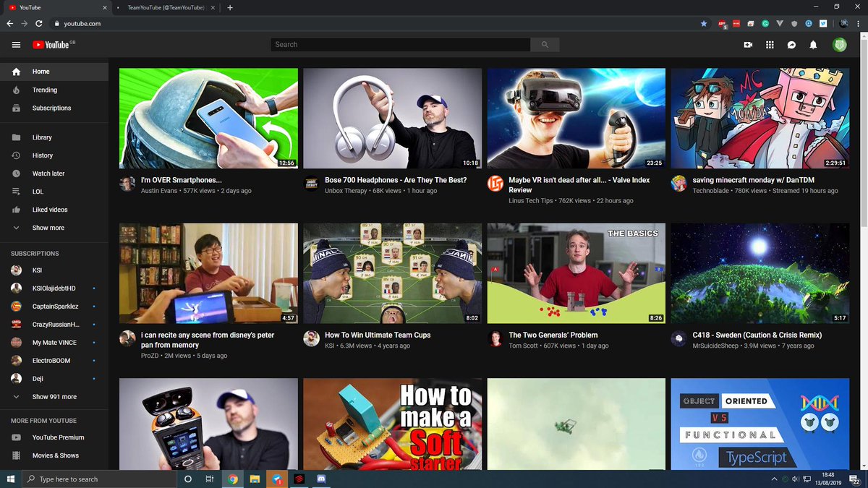Click the video title How To Win Ultimate Team Cups
Image resolution: width=868 pixels, height=488 pixels.
(x=378, y=335)
